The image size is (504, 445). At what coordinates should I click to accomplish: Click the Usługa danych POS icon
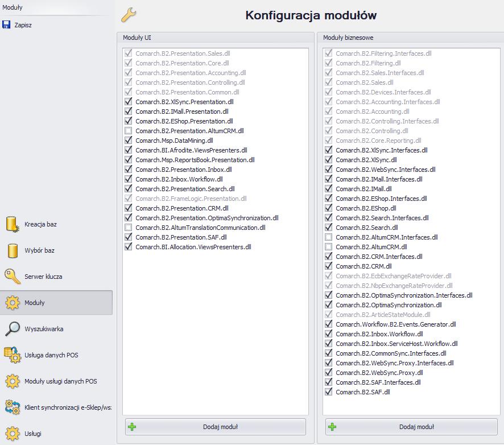pos(13,355)
